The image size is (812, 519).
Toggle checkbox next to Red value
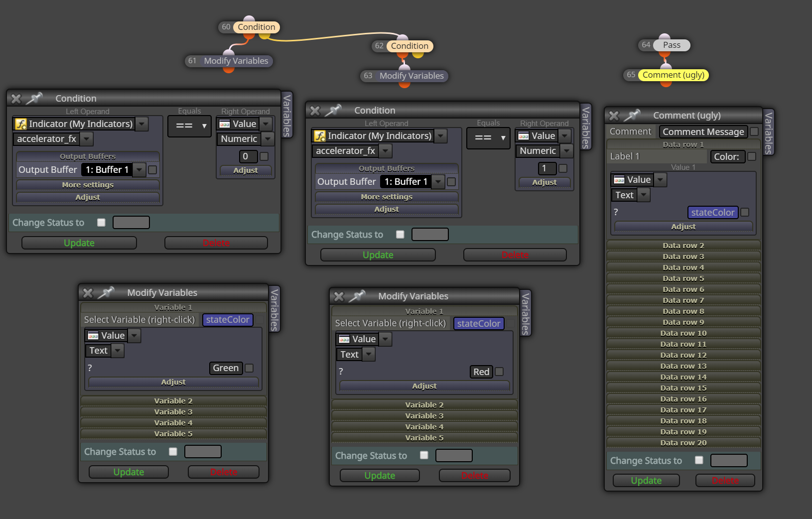pyautogui.click(x=500, y=372)
